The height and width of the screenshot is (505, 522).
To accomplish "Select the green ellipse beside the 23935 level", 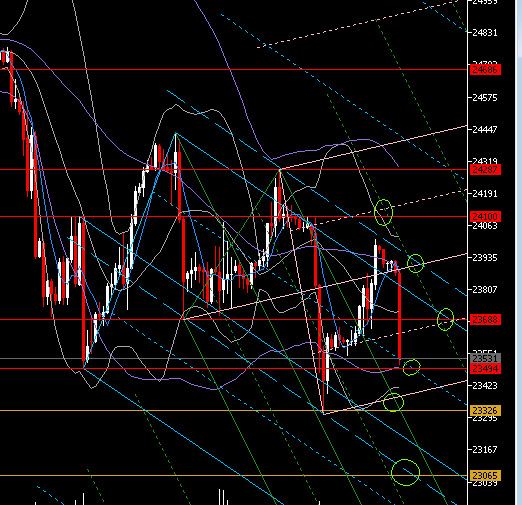I will point(415,263).
